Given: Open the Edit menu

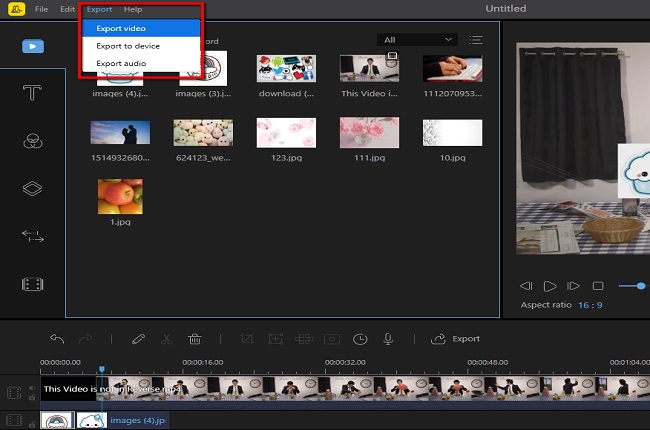Looking at the screenshot, I should point(67,9).
